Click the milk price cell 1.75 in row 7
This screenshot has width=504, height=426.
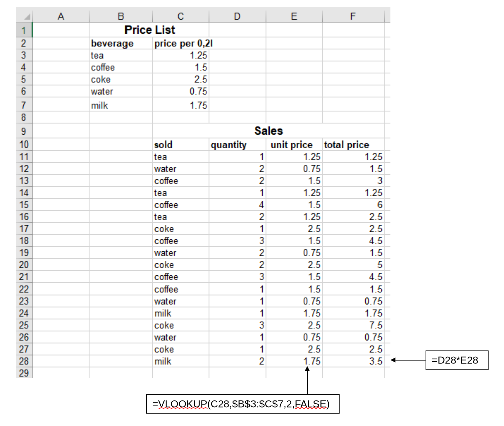point(181,105)
